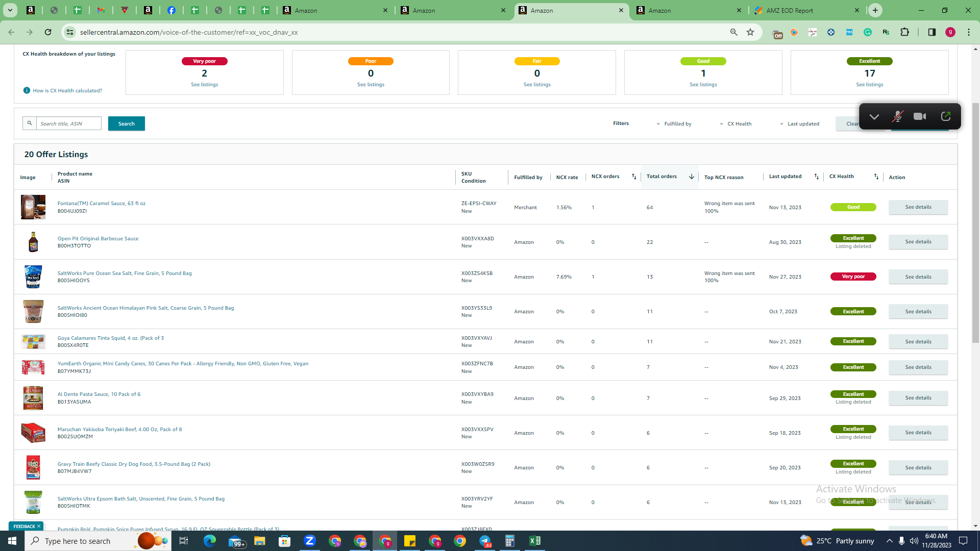Toggle the camera in the meeting overlay

click(x=920, y=116)
